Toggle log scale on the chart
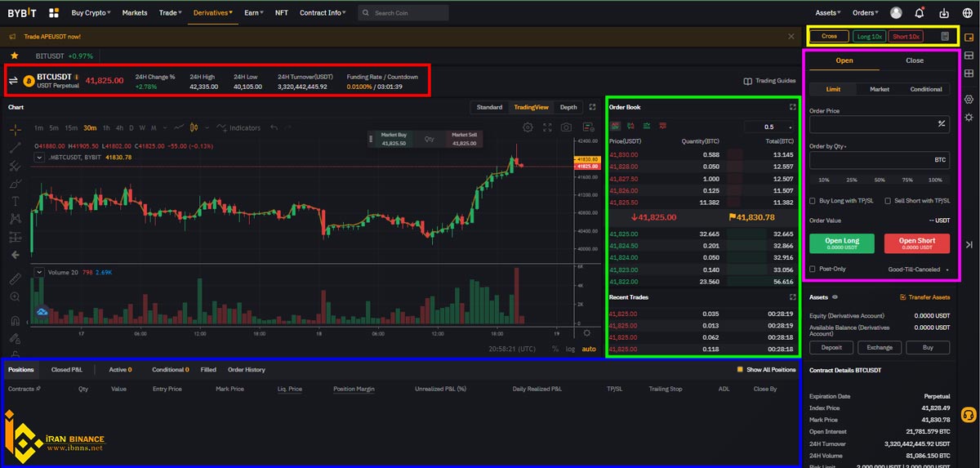Screen dimensions: 980x468 point(570,350)
